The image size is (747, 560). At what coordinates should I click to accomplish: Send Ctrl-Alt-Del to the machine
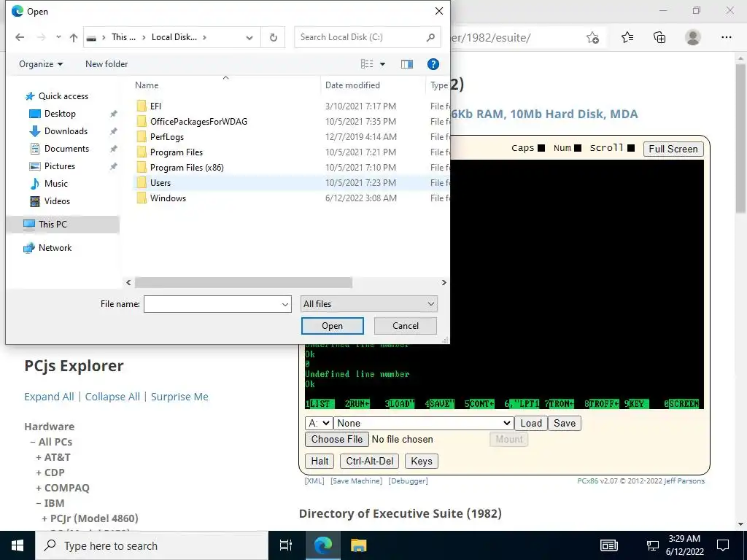[370, 461]
